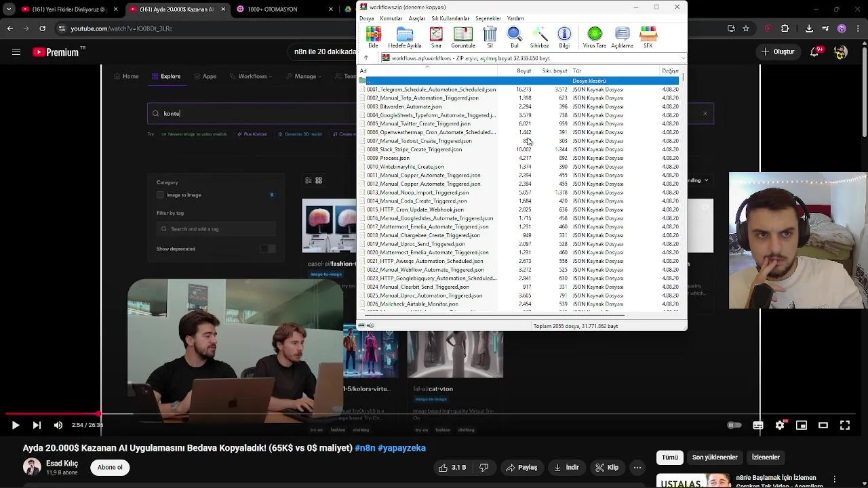Switch player to miniplayer mode
The width and height of the screenshot is (868, 488).
pos(802,425)
